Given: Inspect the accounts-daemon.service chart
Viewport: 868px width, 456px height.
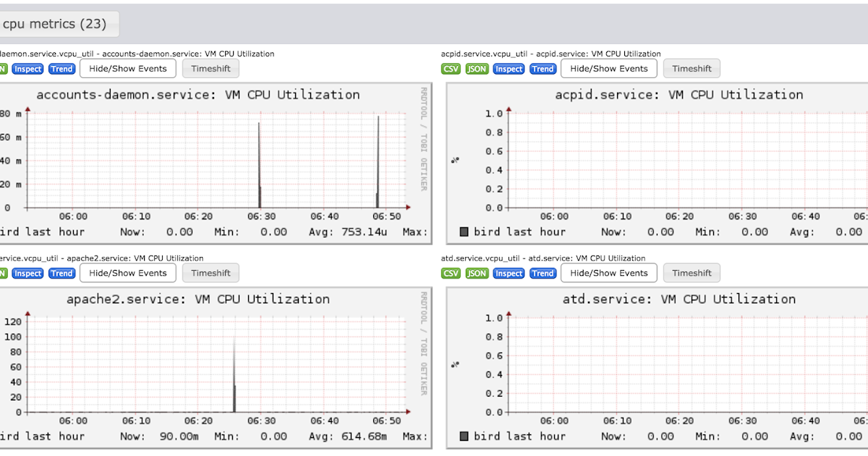Looking at the screenshot, I should (x=27, y=69).
